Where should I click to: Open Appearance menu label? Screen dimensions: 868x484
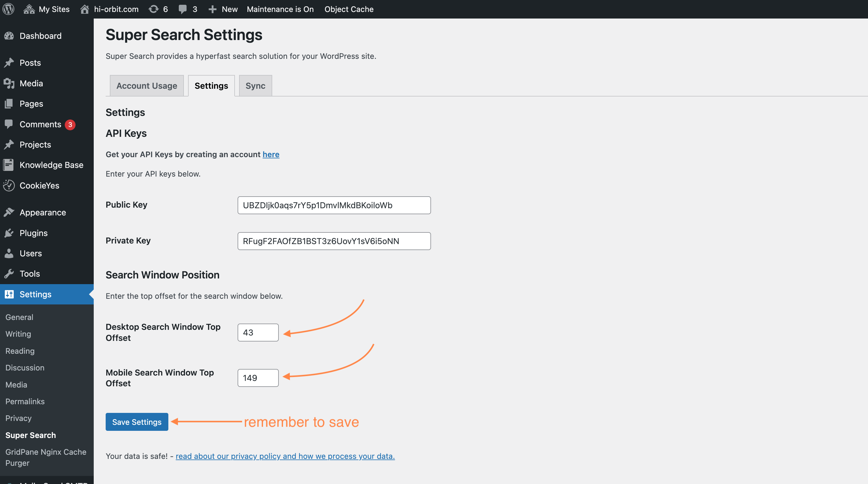[43, 212]
